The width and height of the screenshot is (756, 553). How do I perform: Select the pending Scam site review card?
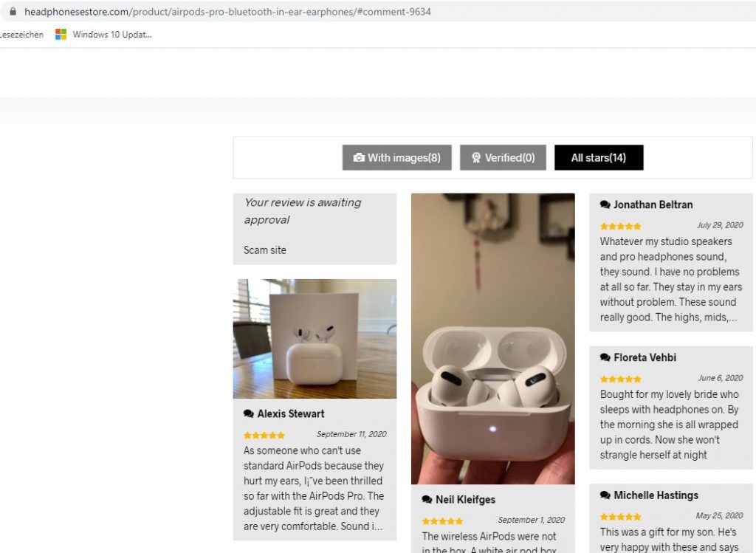(315, 229)
